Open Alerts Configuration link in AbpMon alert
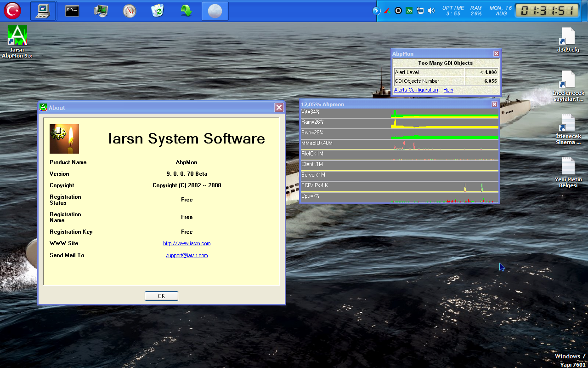 tap(416, 90)
